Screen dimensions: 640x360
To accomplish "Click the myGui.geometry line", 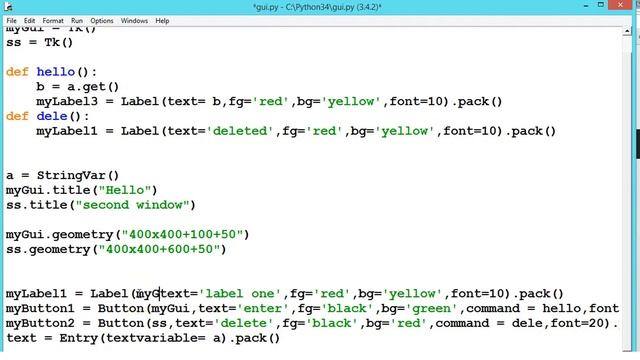I will pos(127,235).
